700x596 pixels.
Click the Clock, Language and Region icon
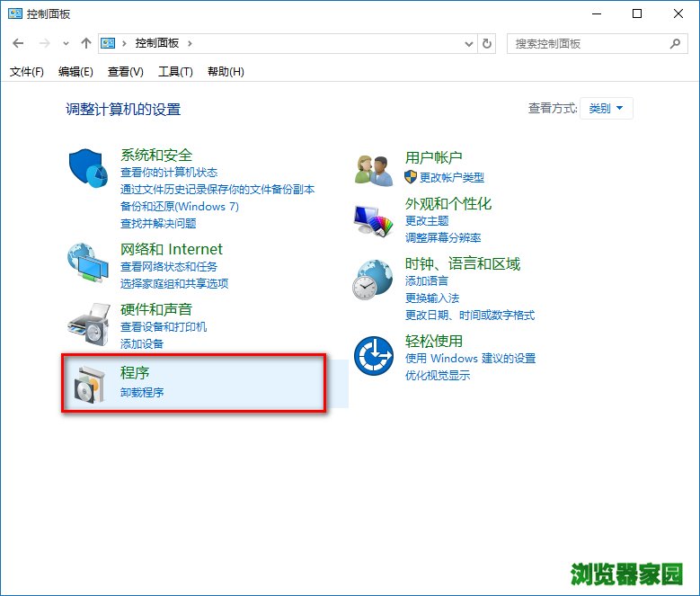click(x=372, y=280)
